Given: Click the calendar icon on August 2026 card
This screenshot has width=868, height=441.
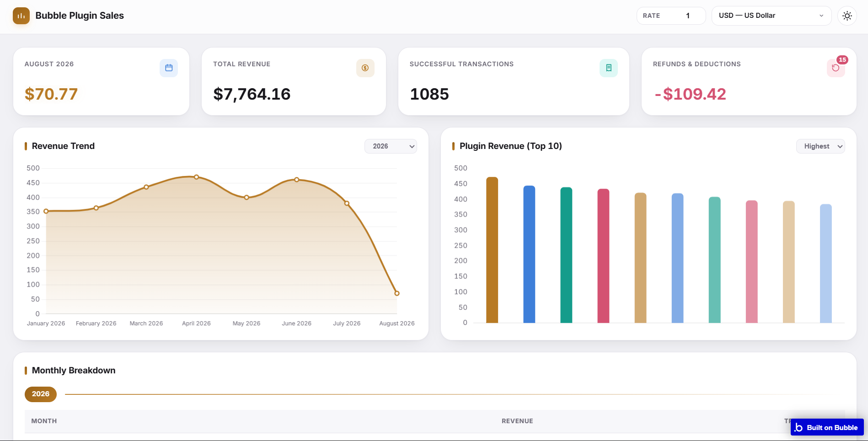Looking at the screenshot, I should [169, 68].
